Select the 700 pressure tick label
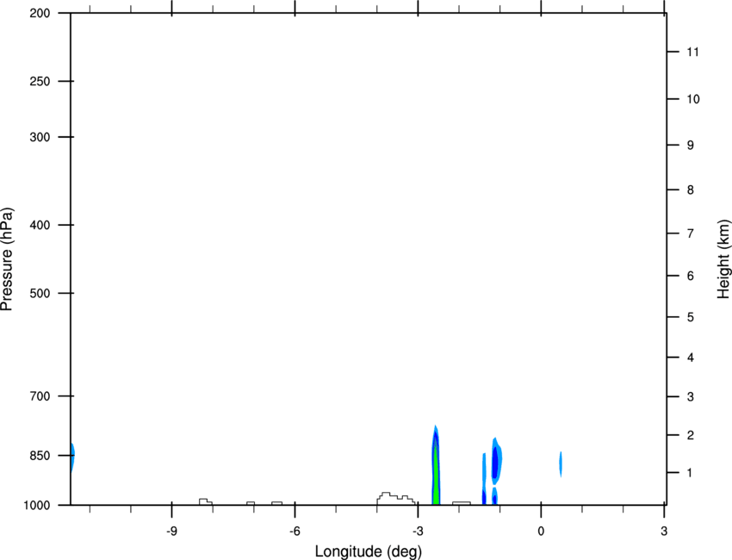Screen dimensions: 732x560 click(40, 396)
